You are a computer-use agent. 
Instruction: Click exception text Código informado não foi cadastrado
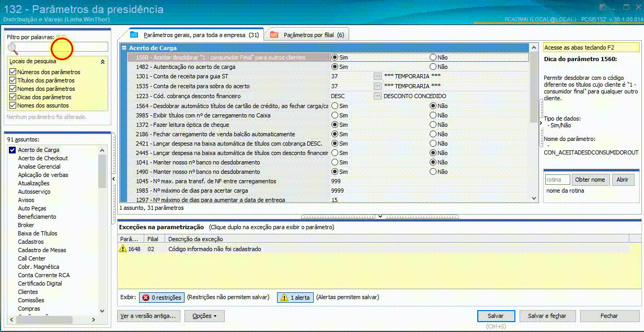coord(214,249)
